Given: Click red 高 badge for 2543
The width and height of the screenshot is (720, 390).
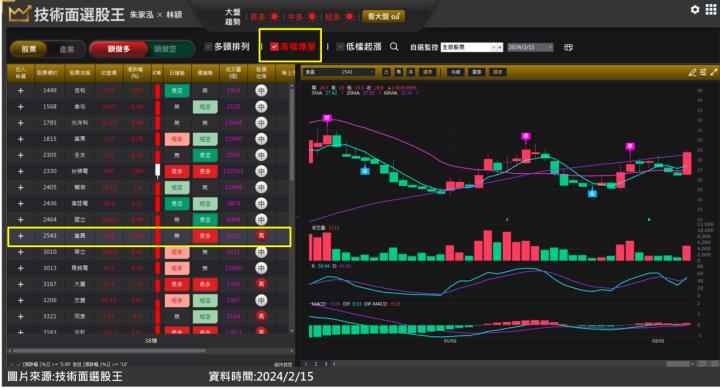Looking at the screenshot, I should point(261,236).
